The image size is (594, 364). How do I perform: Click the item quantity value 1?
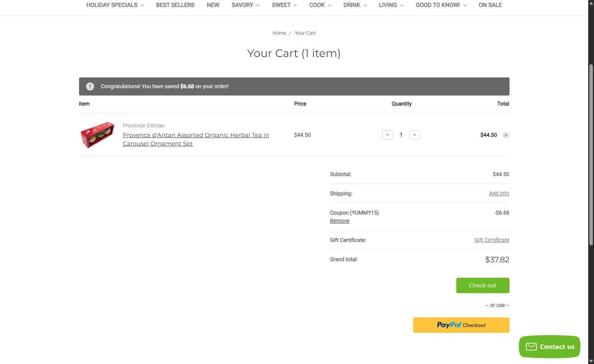tap(401, 135)
